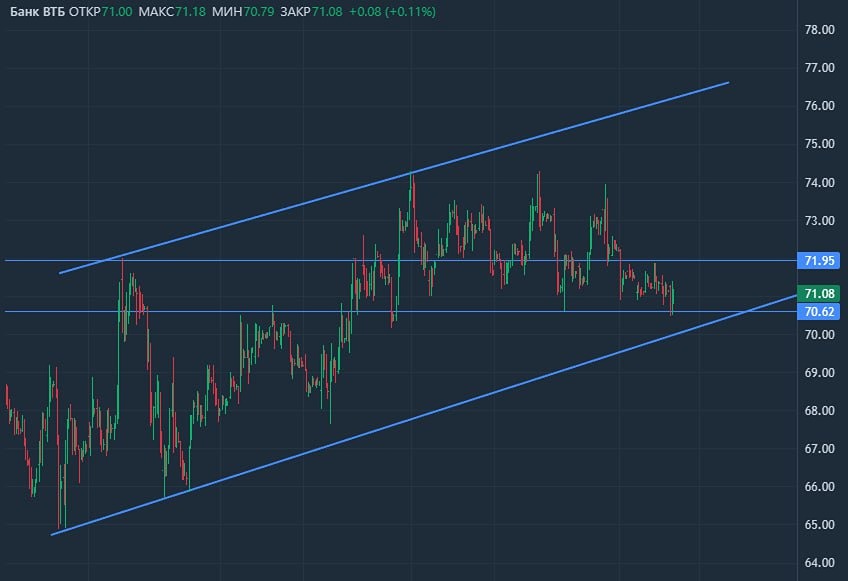
Task: Click the 75.00 price axis label
Action: (x=819, y=144)
